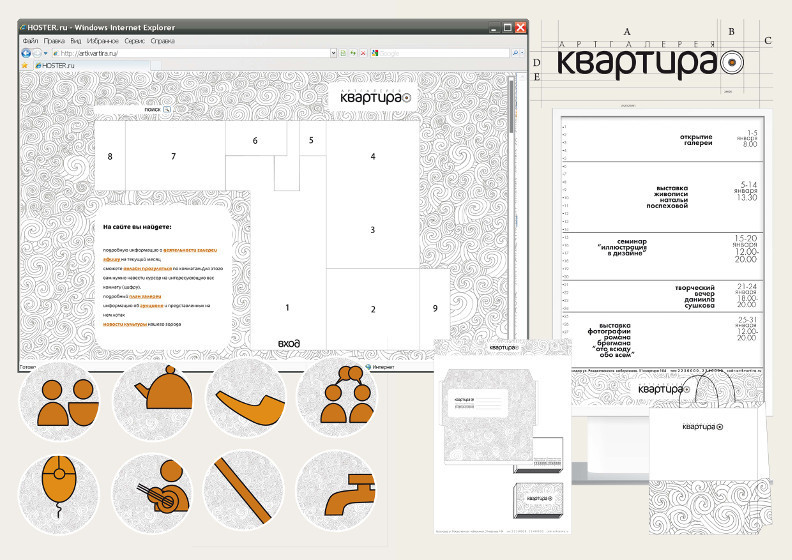This screenshot has height=560, width=792.
Task: Click the favorites star icon
Action: point(25,66)
